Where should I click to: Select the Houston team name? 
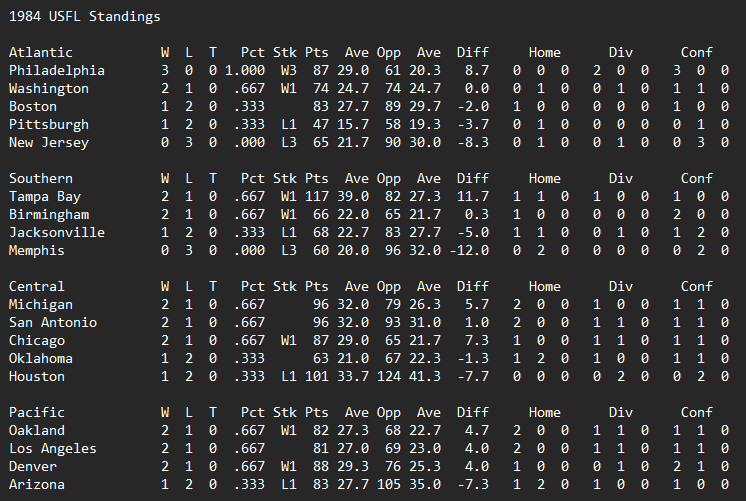pyautogui.click(x=36, y=376)
